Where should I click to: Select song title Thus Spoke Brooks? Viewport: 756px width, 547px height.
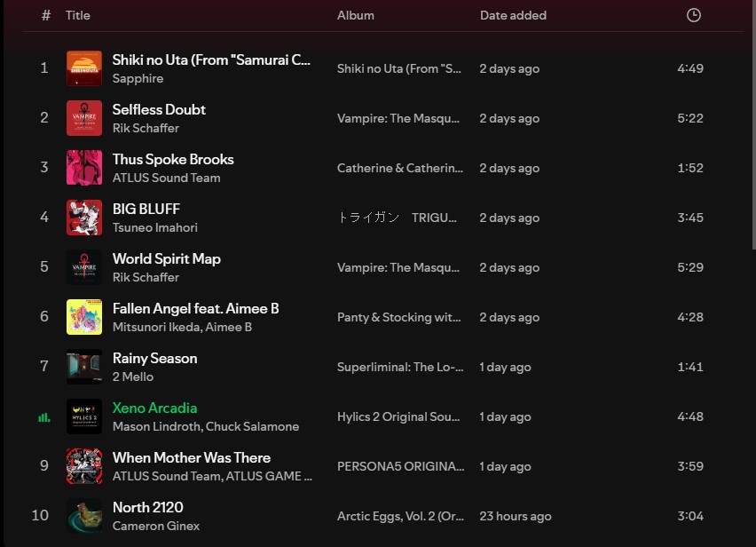(173, 159)
